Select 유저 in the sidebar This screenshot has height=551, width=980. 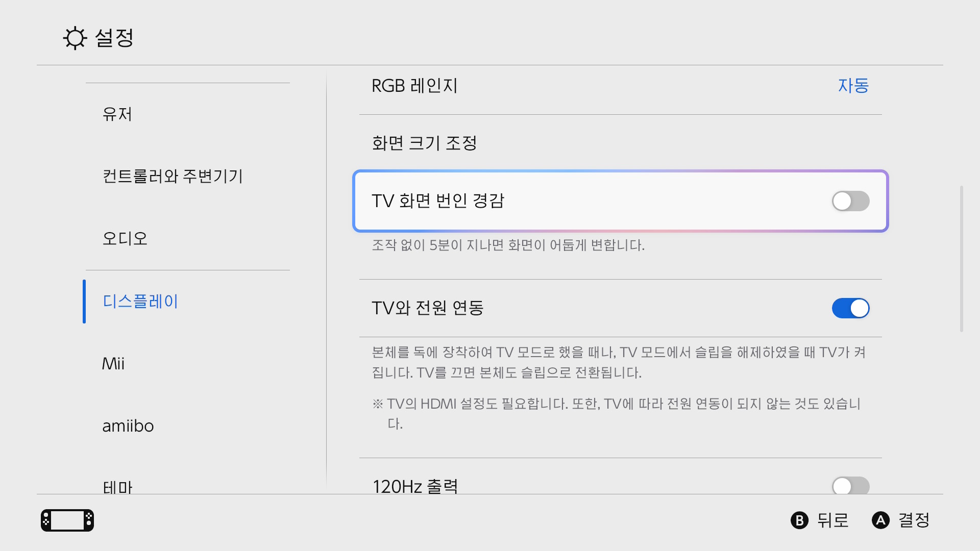point(117,114)
